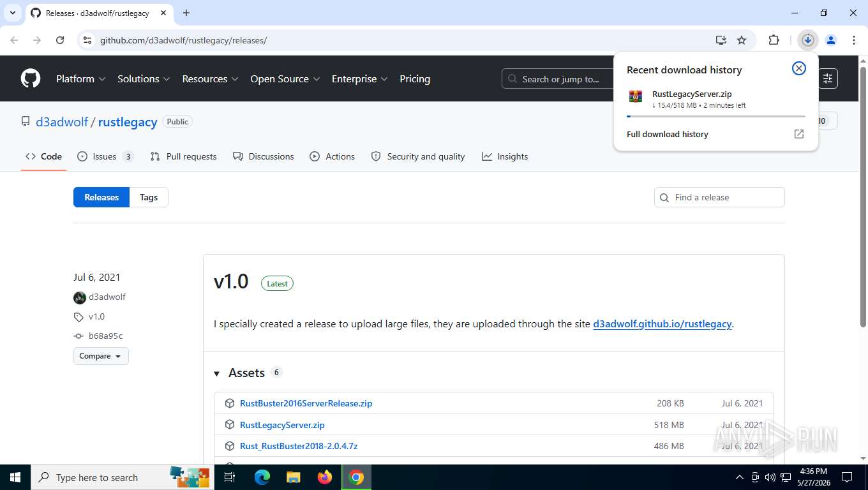Expand Platform navigation menu

pos(81,79)
